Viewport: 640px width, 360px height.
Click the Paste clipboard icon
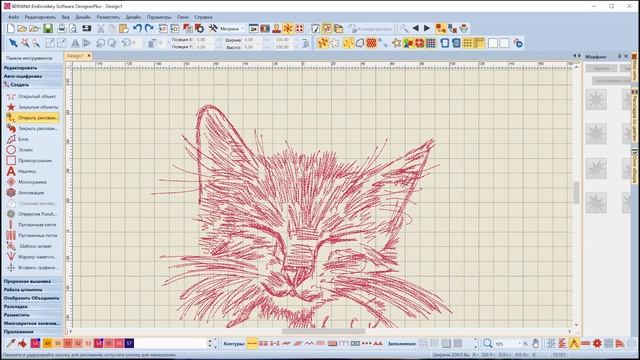click(124, 29)
